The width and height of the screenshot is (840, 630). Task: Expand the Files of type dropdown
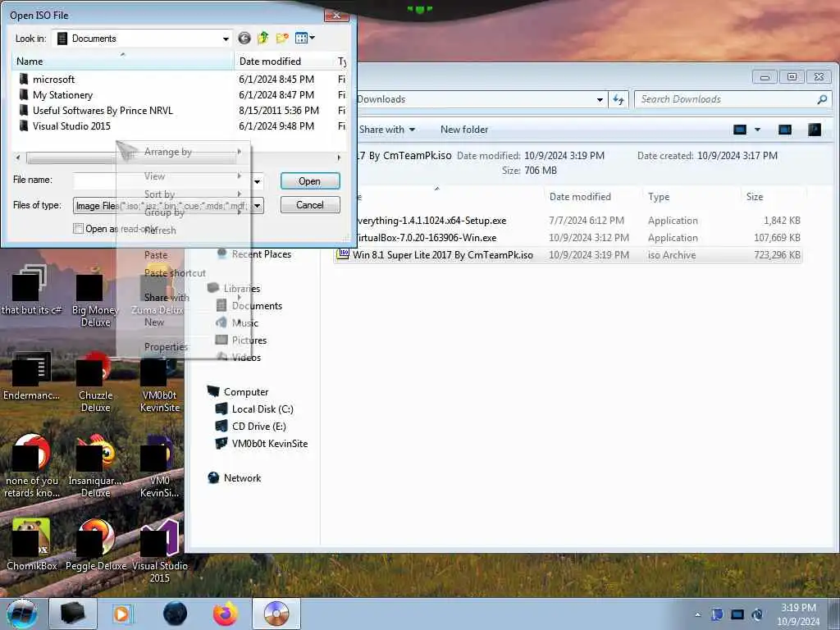coord(258,206)
